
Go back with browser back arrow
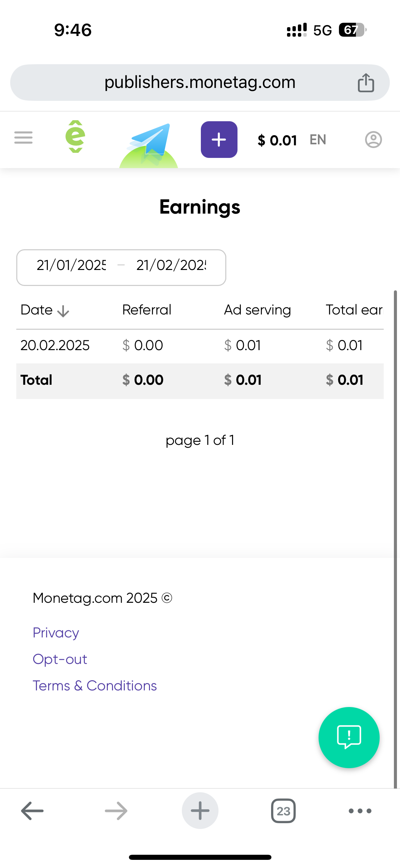tap(33, 811)
